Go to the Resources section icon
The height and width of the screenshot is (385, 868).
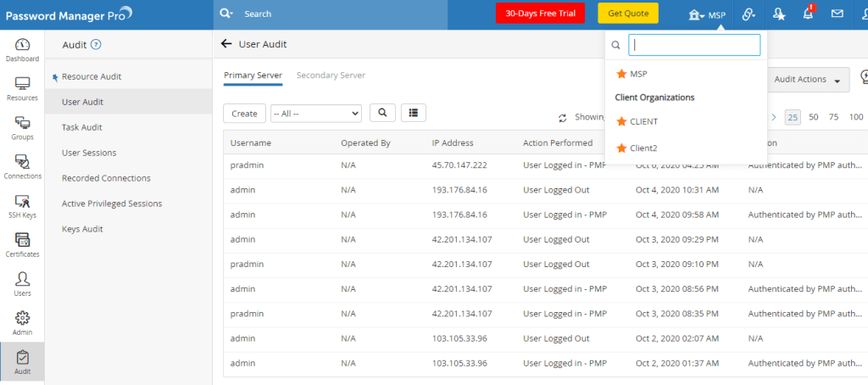pyautogui.click(x=22, y=88)
